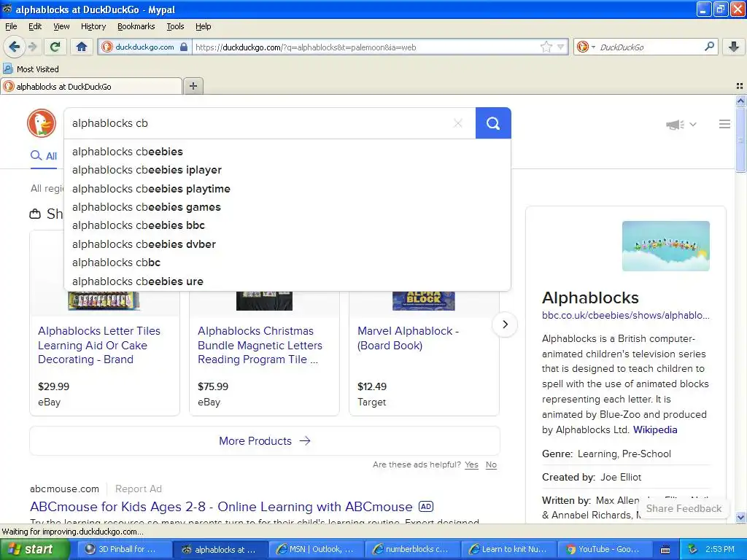Advance products carousel with right chevron
Image resolution: width=747 pixels, height=560 pixels.
click(505, 324)
